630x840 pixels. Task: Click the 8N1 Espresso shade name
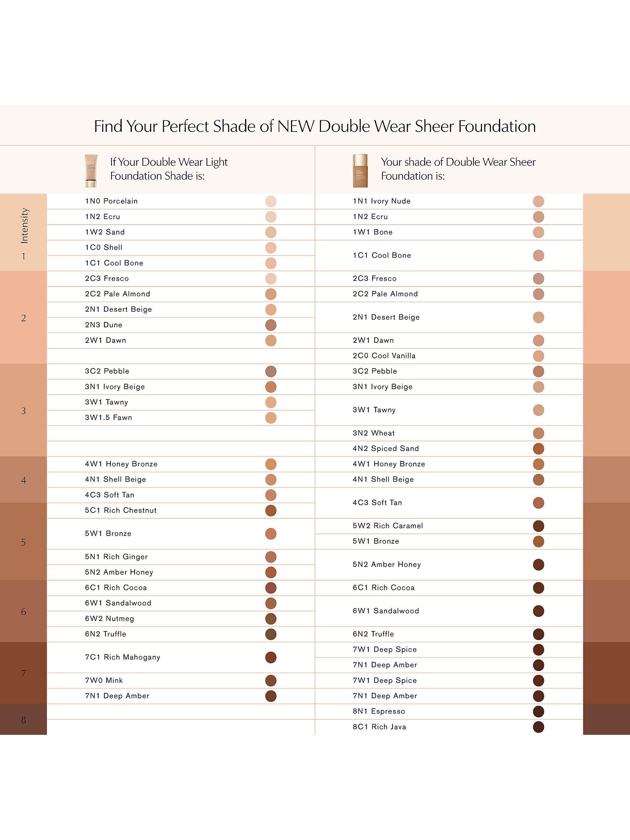coord(379,711)
